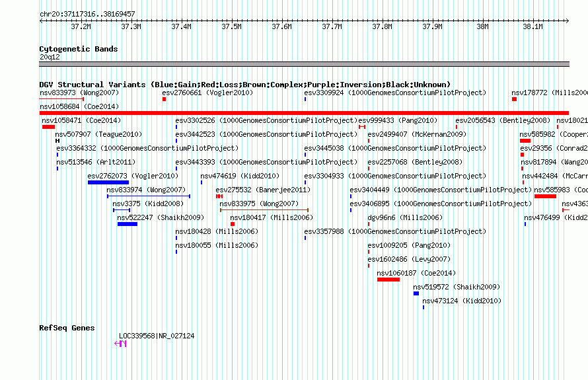Select the blue nsv522247 gain bar
The image size is (588, 380).
tap(128, 224)
